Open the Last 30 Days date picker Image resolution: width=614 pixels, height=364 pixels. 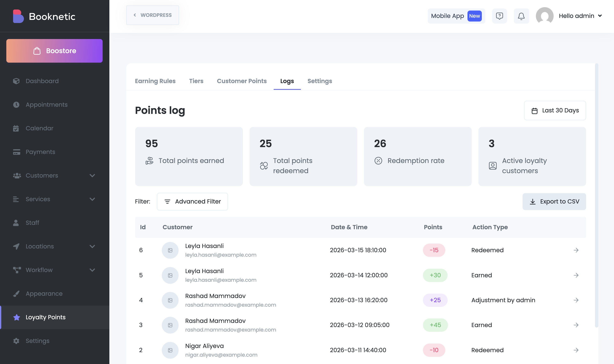click(555, 111)
